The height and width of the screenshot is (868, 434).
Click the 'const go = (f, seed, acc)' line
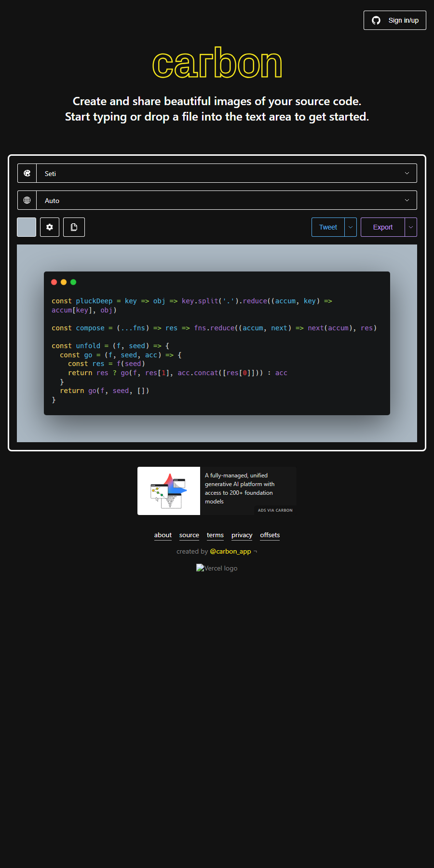coord(121,355)
